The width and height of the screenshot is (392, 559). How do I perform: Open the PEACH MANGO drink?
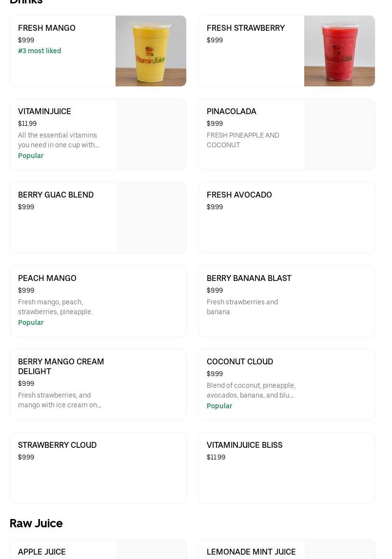click(47, 279)
